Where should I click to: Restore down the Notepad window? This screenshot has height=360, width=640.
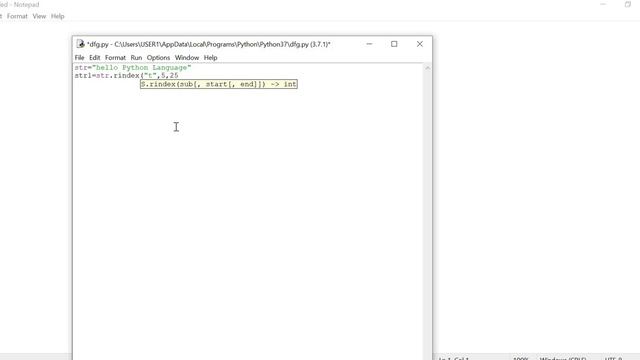point(628,4)
